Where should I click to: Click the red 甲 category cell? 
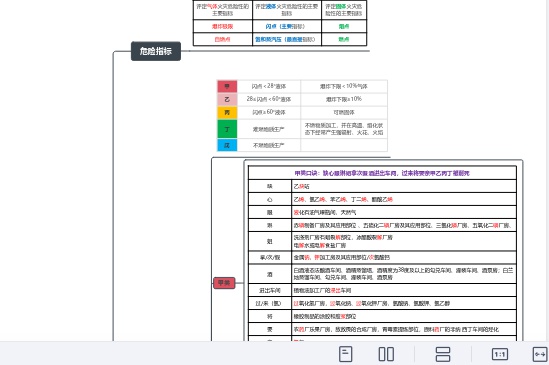(x=227, y=86)
